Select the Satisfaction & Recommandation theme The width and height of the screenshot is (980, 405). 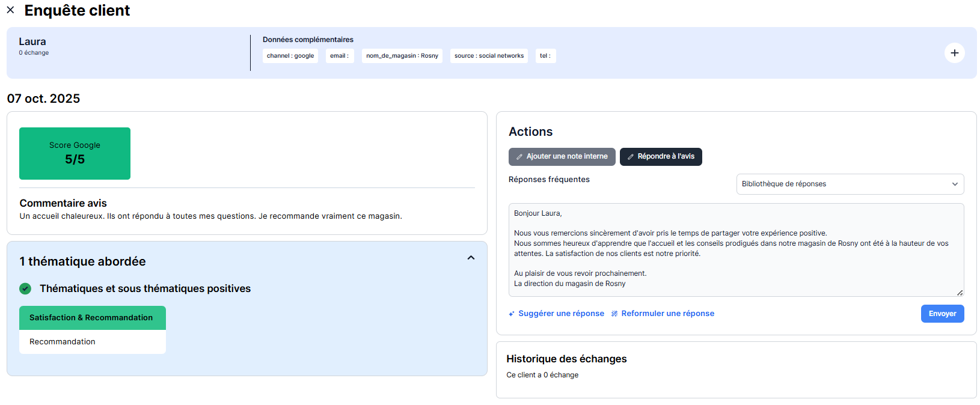click(x=91, y=318)
